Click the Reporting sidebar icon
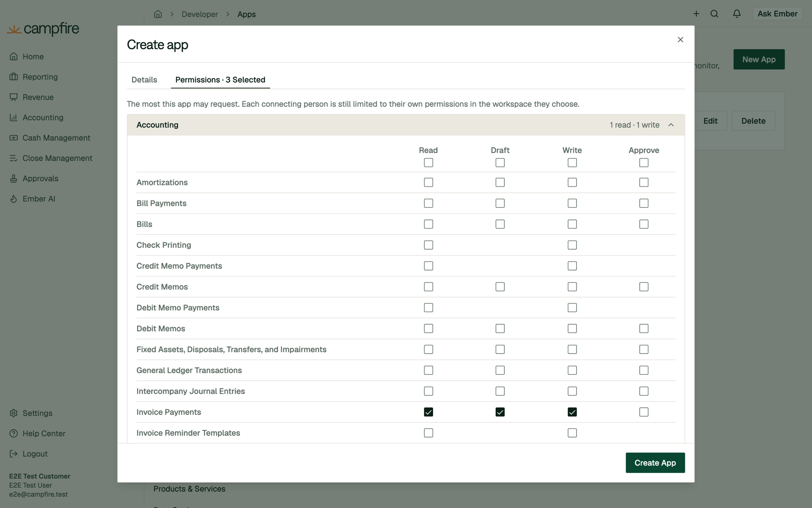 point(14,77)
